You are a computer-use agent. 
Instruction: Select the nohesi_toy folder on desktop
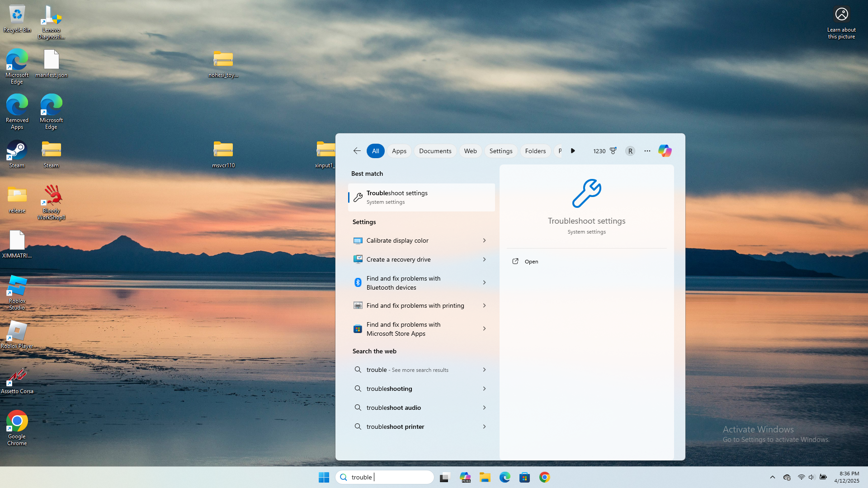pyautogui.click(x=223, y=64)
